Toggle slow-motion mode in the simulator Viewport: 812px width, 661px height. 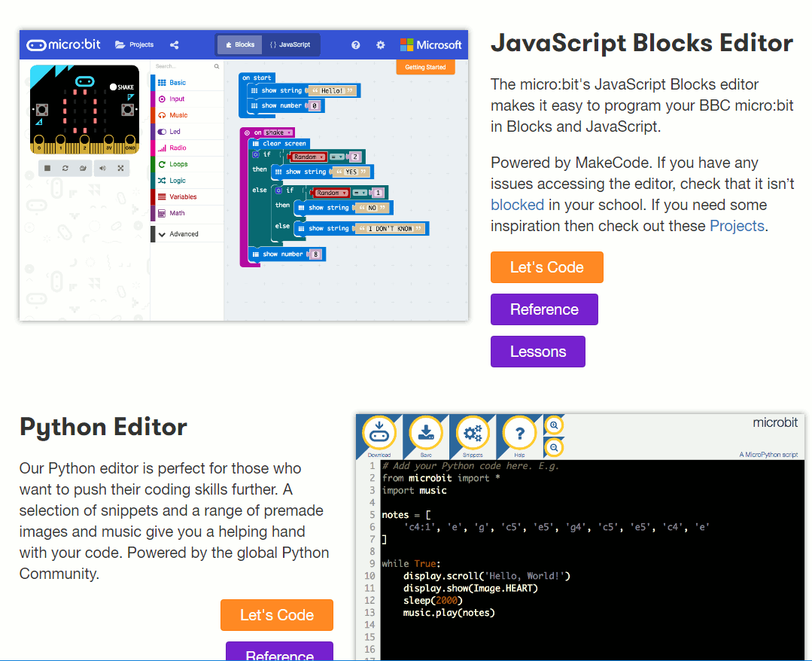point(83,169)
